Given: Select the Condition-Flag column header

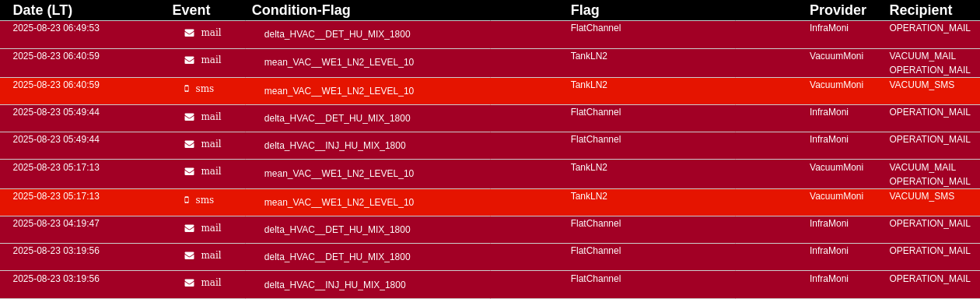Looking at the screenshot, I should pyautogui.click(x=301, y=10).
